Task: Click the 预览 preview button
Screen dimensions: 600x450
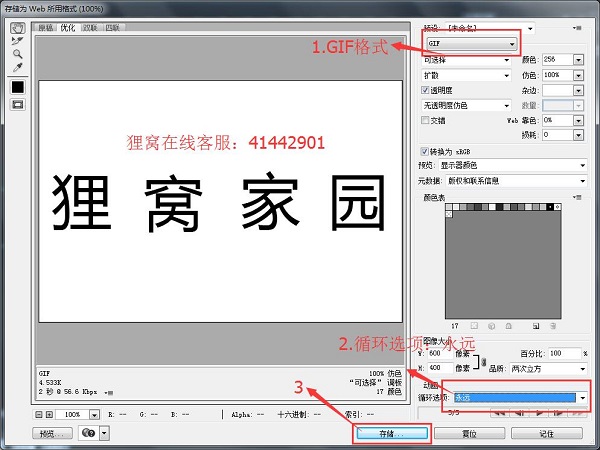Action: [x=52, y=434]
